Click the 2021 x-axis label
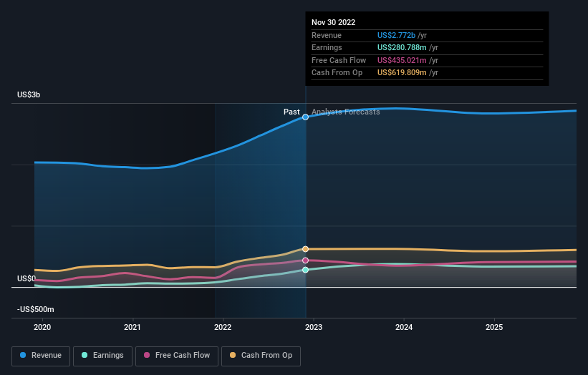The width and height of the screenshot is (588, 375). [132, 328]
